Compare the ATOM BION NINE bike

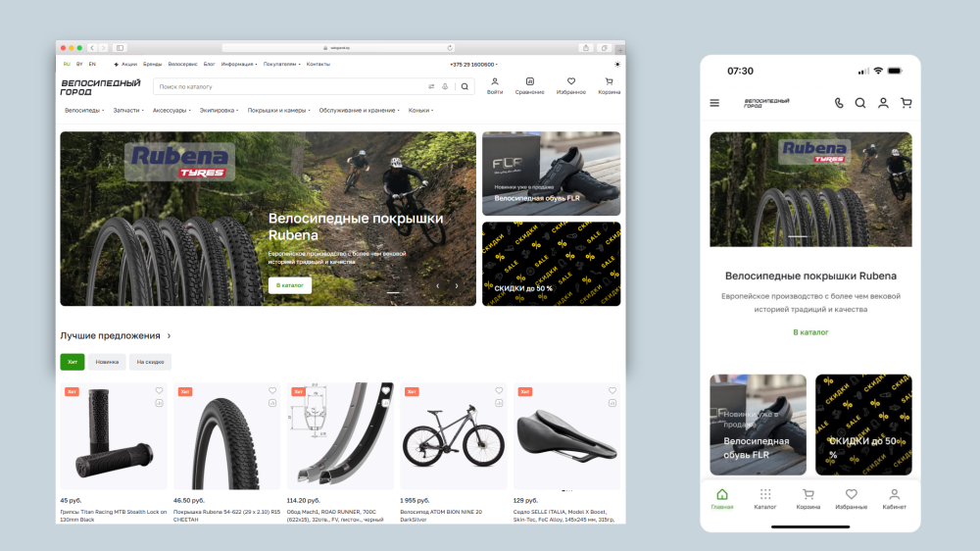click(x=499, y=403)
